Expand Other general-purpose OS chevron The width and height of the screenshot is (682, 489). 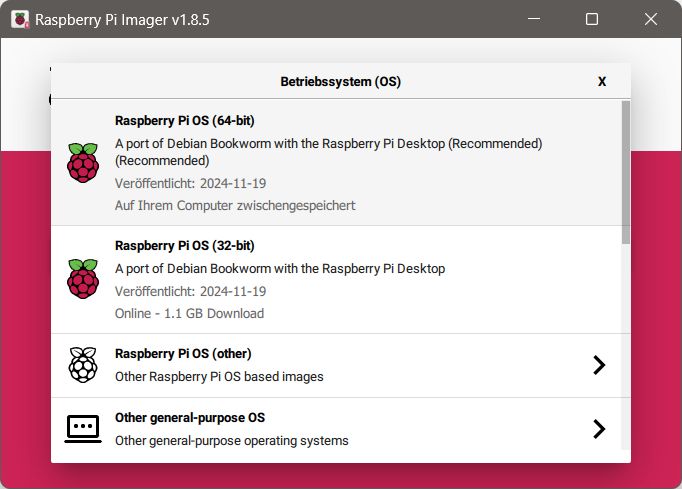pyautogui.click(x=599, y=429)
